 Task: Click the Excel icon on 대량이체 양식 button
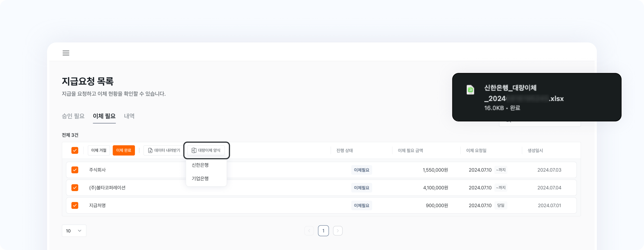(x=194, y=150)
